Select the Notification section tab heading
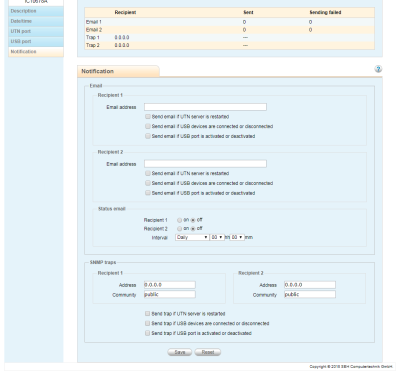400x371 pixels. click(x=118, y=71)
